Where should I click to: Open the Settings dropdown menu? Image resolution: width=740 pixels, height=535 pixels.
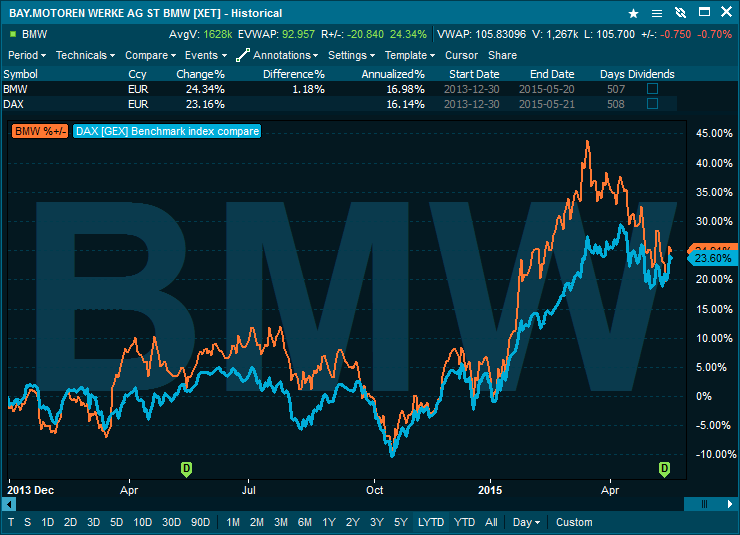[352, 55]
